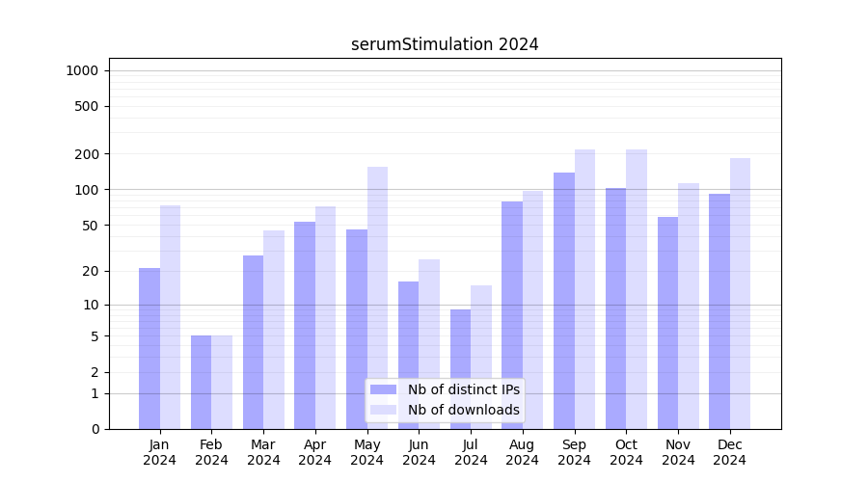This screenshot has height=482, width=868.
Task: Click the 'Nb of distinct IPs' legend color swatch
Action: 384,389
